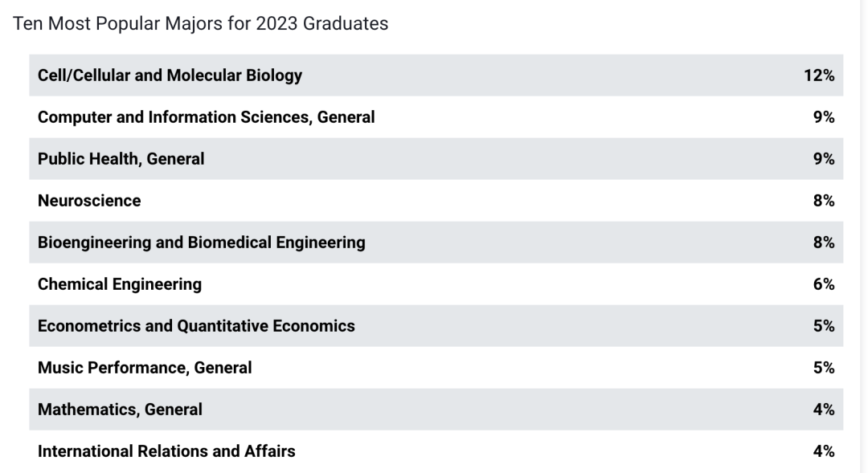Click the Ten Most Popular Majors heading
Screen dimensions: 868x473
coord(201,24)
